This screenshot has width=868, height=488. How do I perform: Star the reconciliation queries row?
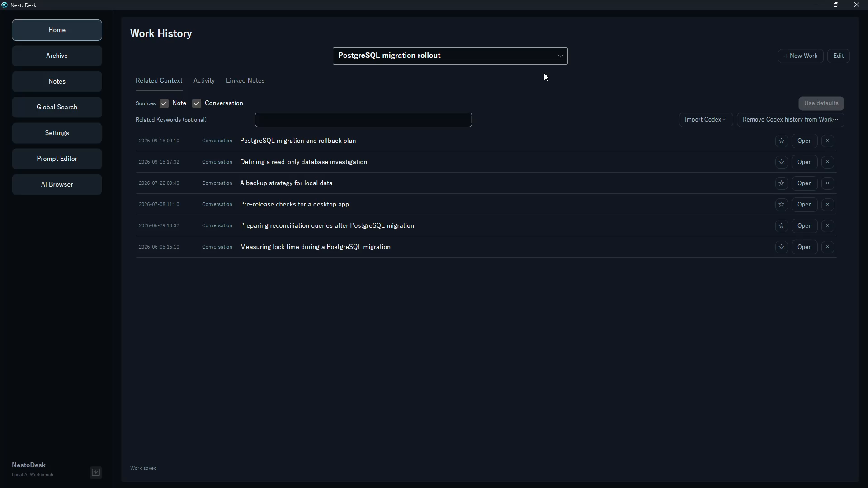coord(781,226)
